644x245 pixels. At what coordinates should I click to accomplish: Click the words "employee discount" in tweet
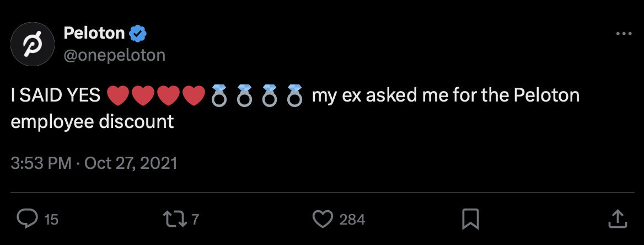92,121
